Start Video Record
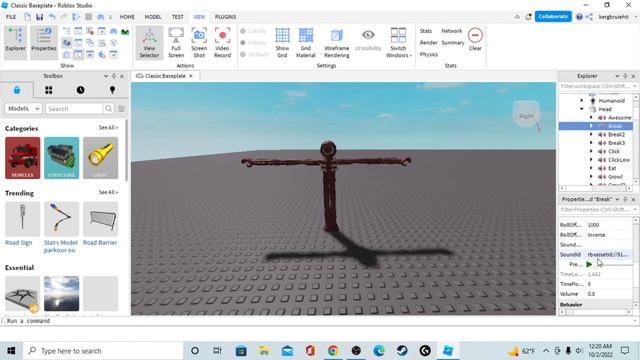Screen dimensions: 640x360 (222, 42)
